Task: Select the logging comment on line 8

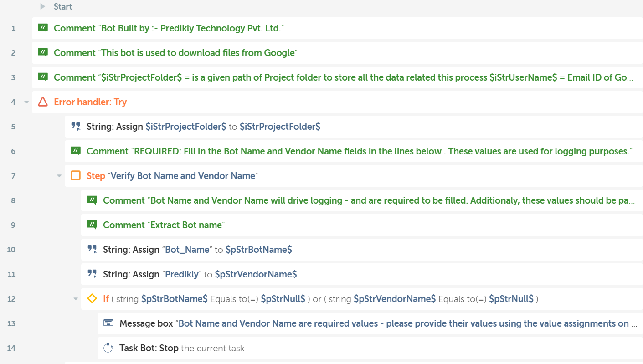Action: pos(365,200)
